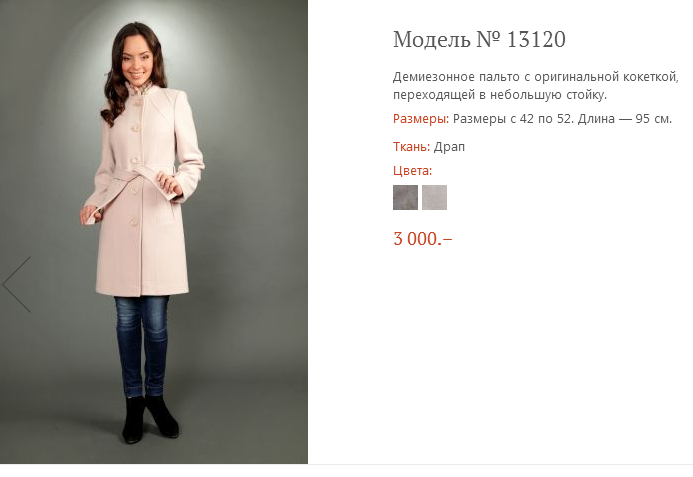Click the price "3 000.–"
This screenshot has height=477, width=693.
coord(422,239)
